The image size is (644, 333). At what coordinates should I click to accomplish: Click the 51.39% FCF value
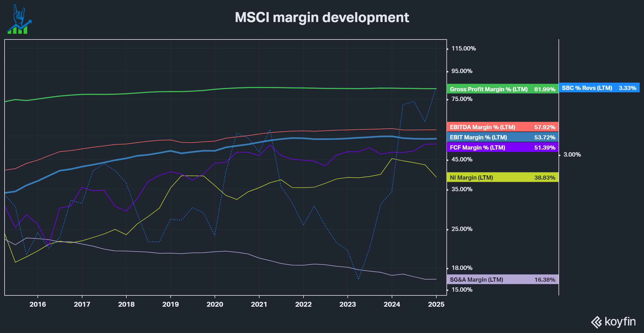(545, 147)
